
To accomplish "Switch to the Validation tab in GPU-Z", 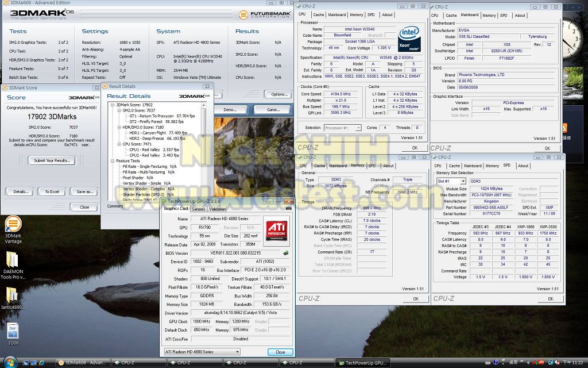I will pos(217,209).
